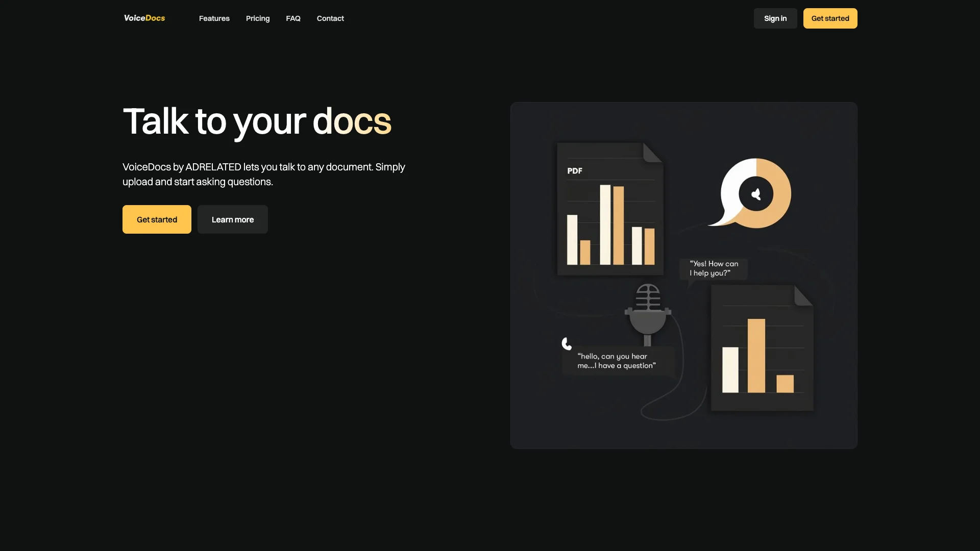Navigate to the FAQ section
The width and height of the screenshot is (980, 551).
pyautogui.click(x=293, y=18)
